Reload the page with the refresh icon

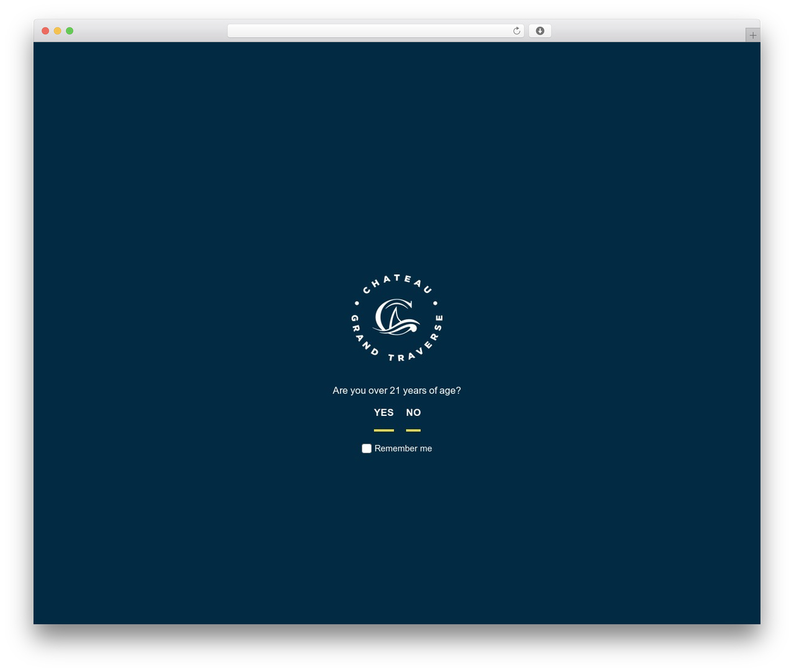coord(516,31)
